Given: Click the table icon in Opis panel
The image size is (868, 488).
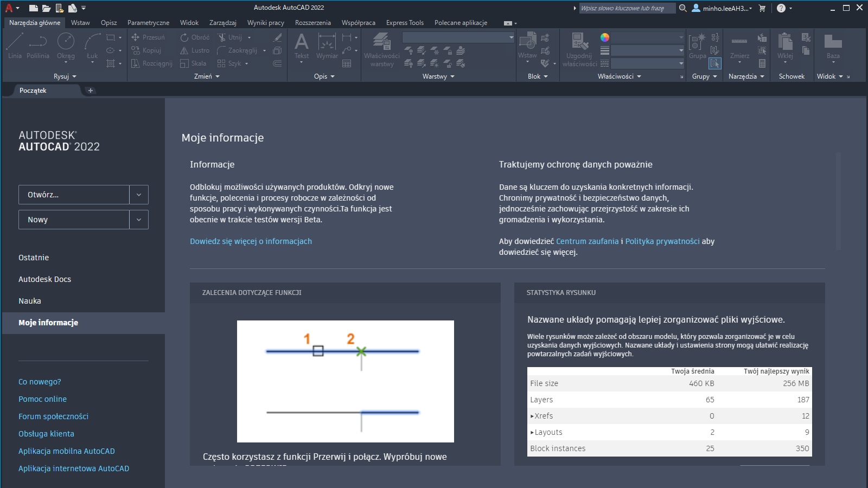Looking at the screenshot, I should [x=347, y=63].
